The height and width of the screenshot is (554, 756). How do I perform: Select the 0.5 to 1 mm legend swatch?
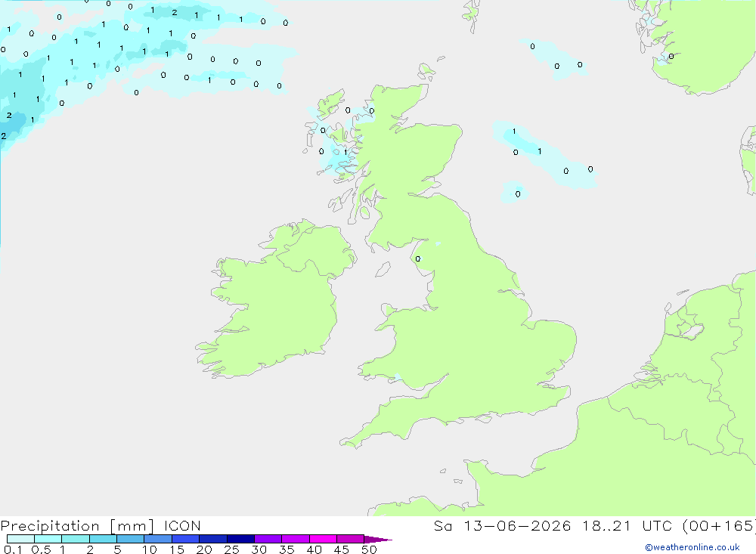[x=48, y=539]
